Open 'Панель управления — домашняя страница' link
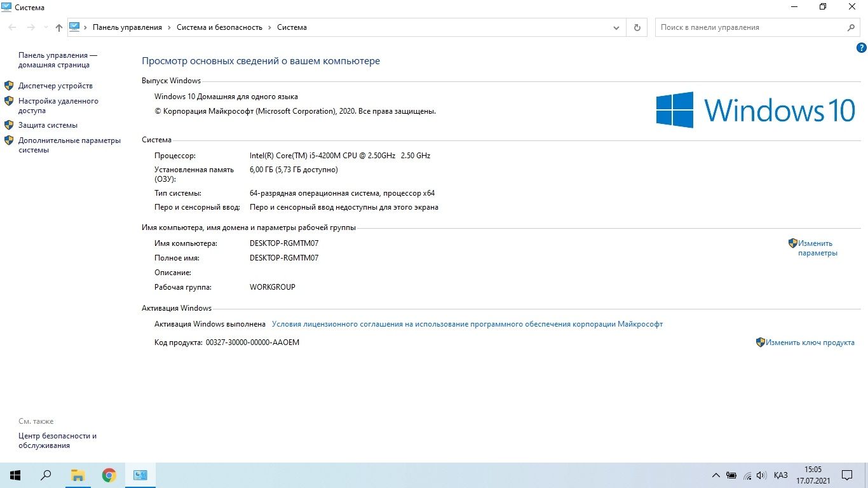868x488 pixels. click(x=58, y=60)
